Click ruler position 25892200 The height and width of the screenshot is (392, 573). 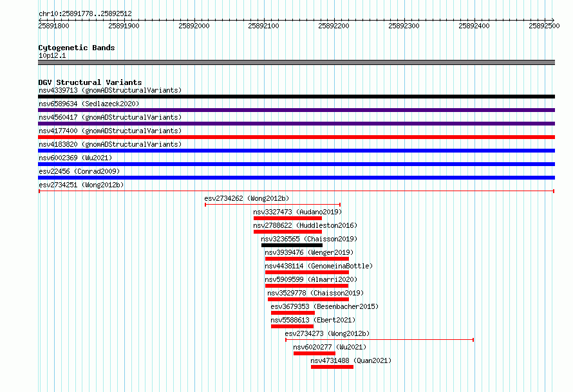[333, 26]
